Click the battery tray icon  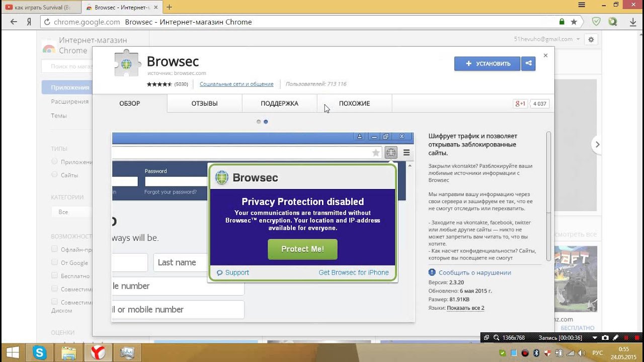(559, 353)
